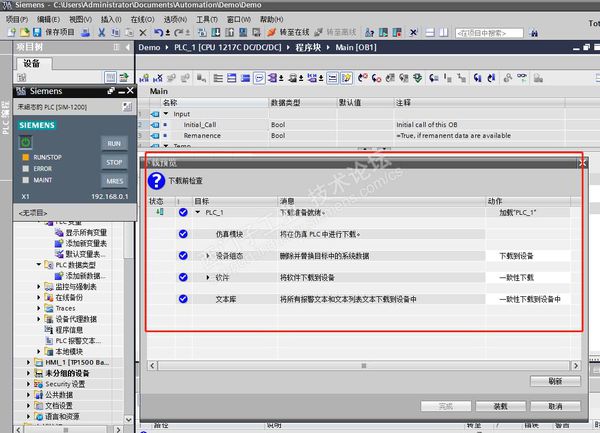Viewport: 600px width, 433px height.
Task: Toggle the green power icon in simulator
Action: coord(26,143)
